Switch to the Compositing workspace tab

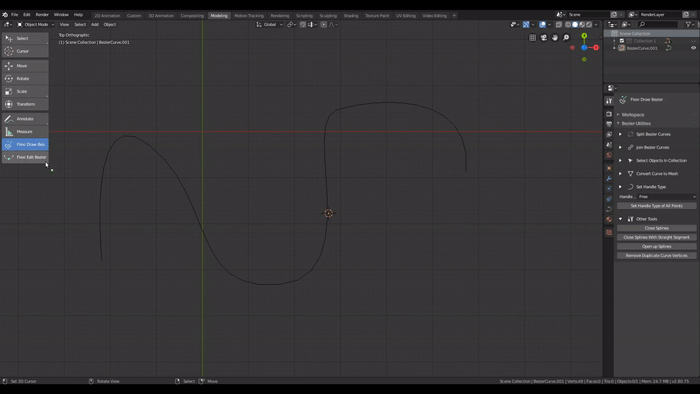pos(192,16)
